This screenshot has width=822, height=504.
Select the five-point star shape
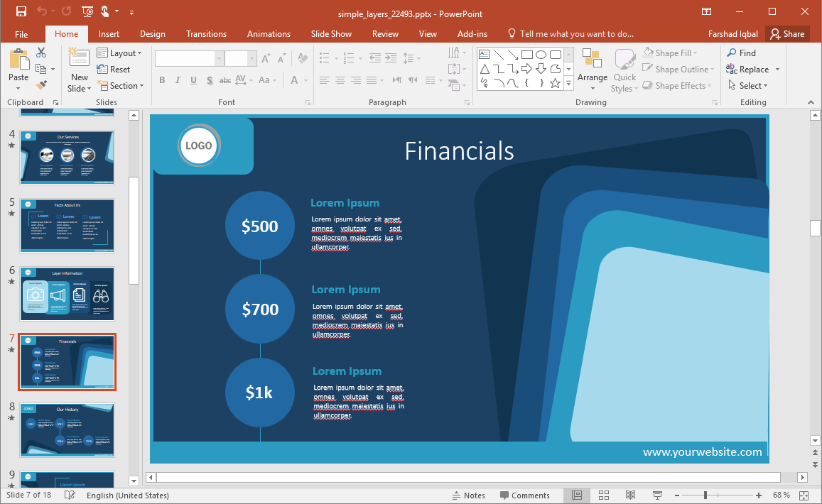555,83
